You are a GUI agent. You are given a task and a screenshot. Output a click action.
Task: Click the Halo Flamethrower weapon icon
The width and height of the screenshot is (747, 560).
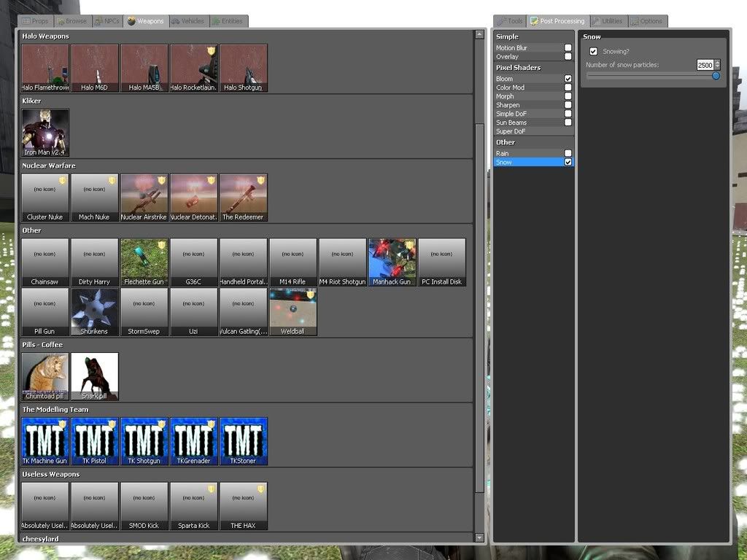[x=45, y=67]
